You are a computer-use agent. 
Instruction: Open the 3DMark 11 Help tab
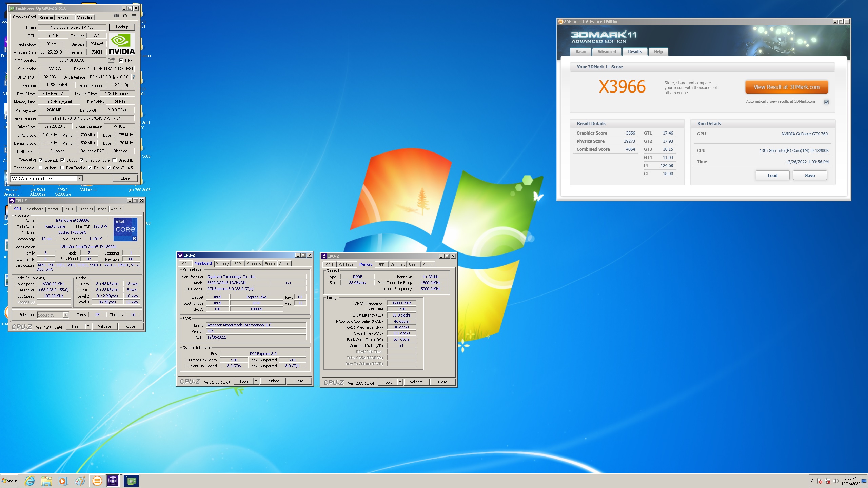point(658,52)
